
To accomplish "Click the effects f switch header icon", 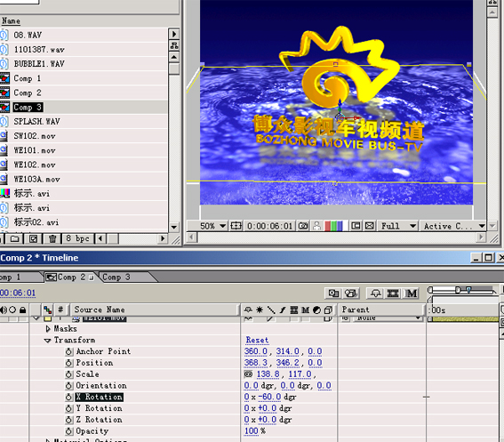I will pyautogui.click(x=282, y=309).
